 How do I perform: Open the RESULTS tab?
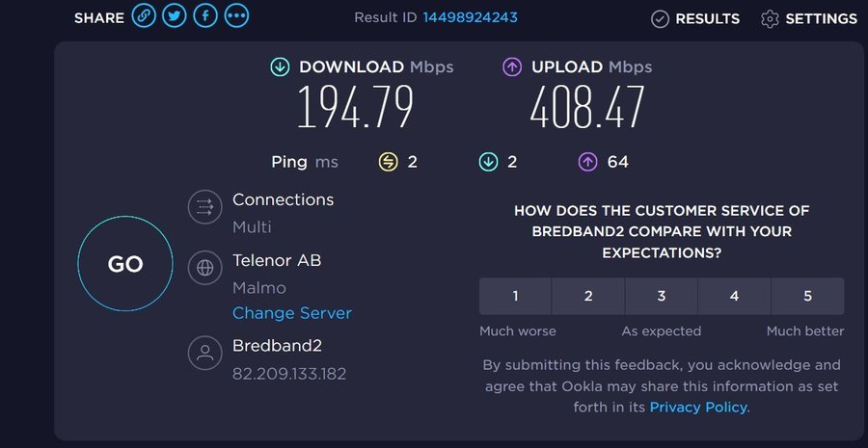click(695, 19)
